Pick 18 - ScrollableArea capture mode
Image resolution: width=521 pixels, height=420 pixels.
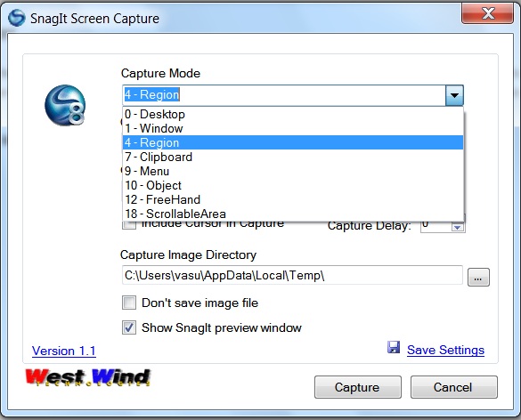pos(293,214)
